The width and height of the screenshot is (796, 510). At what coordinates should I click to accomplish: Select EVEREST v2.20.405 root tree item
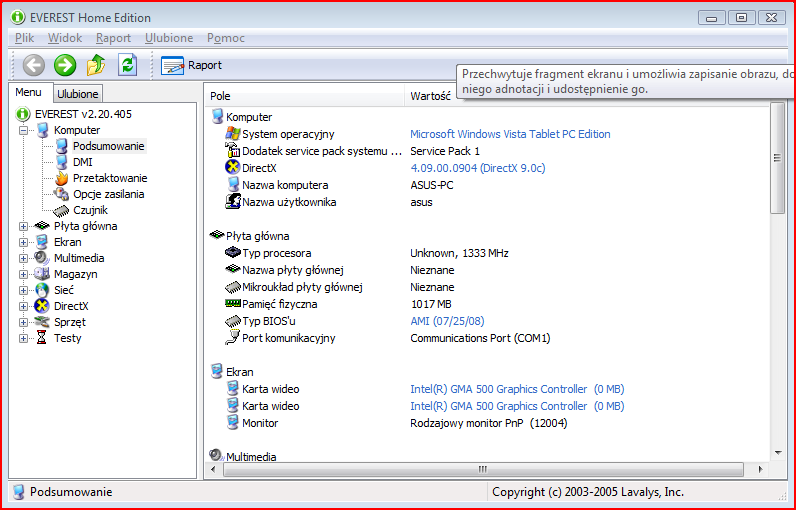[83, 114]
